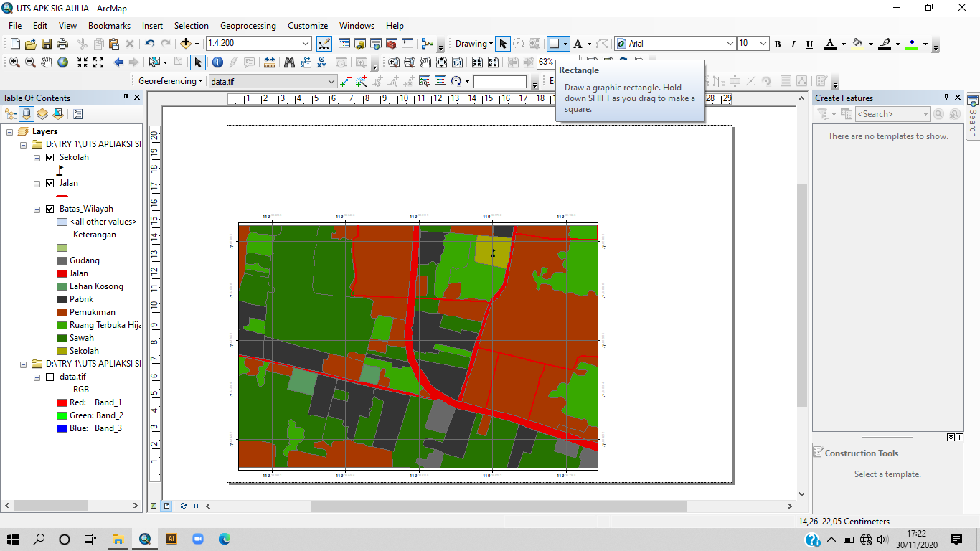Open the Bookmarks menu
The width and height of the screenshot is (980, 551).
(109, 25)
